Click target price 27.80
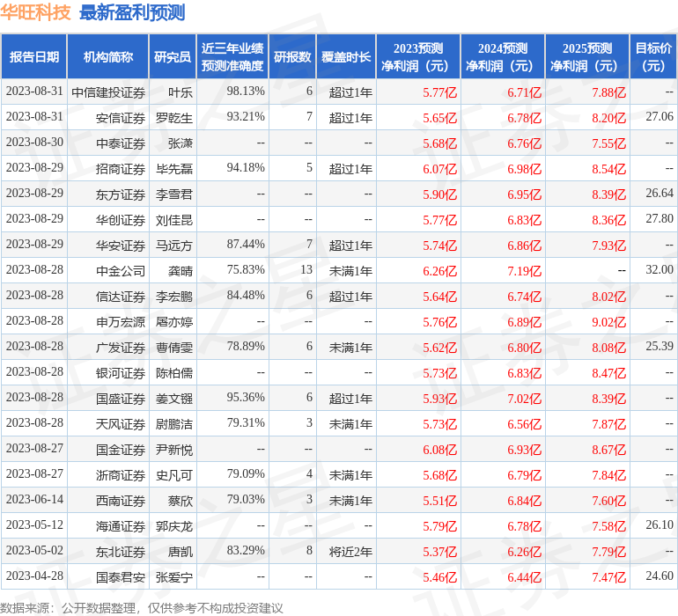 point(660,219)
